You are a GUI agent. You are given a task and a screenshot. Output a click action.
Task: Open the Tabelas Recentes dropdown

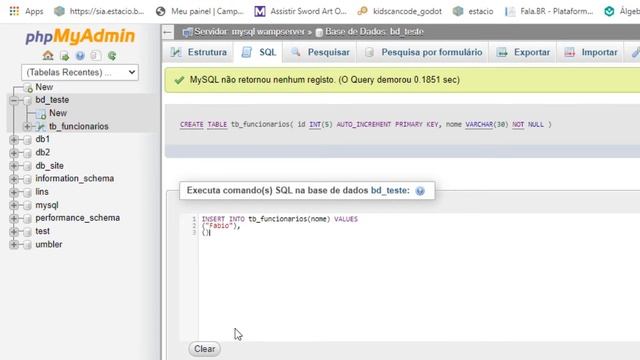pos(80,72)
